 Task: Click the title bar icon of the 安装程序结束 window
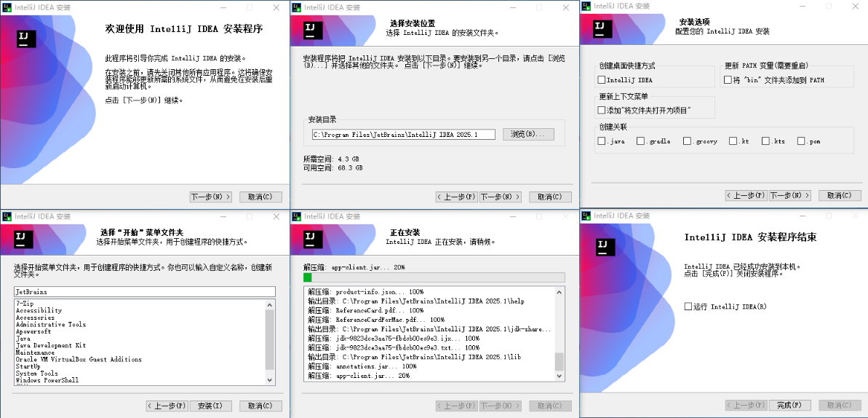point(586,216)
